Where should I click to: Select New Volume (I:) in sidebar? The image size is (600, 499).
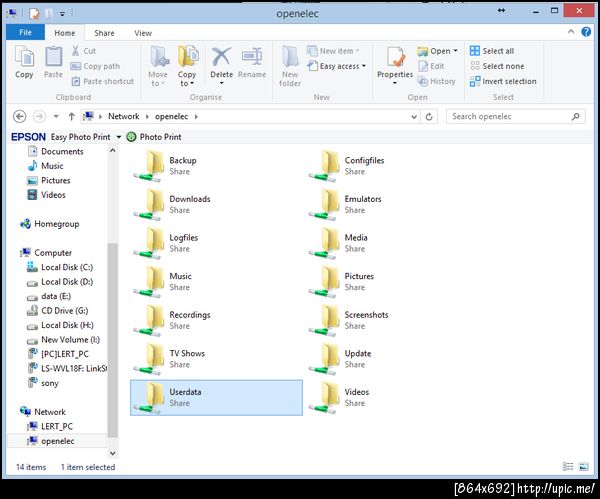click(70, 339)
